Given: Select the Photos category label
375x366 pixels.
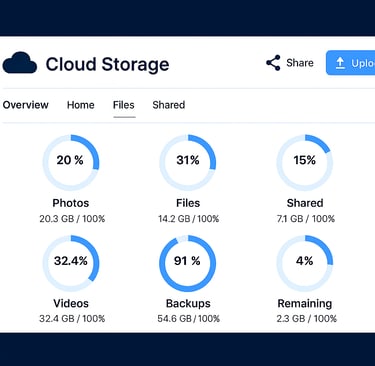Looking at the screenshot, I should [71, 203].
